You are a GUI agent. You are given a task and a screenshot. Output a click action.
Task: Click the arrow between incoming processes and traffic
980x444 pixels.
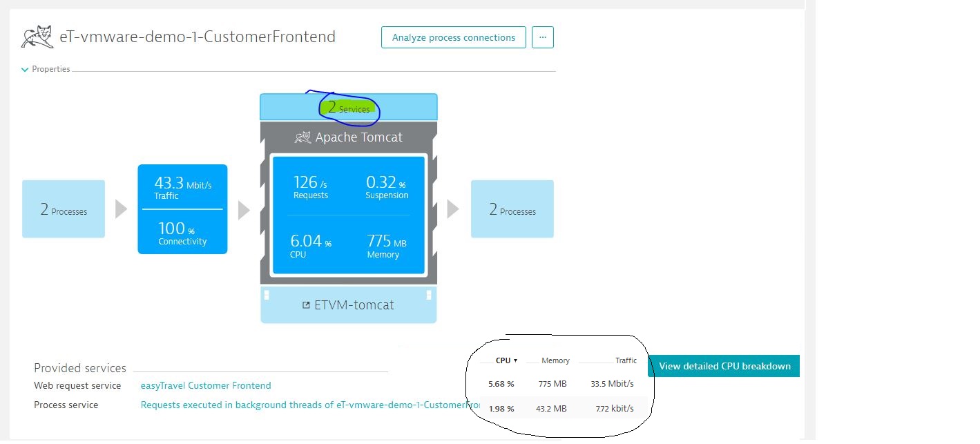(121, 209)
